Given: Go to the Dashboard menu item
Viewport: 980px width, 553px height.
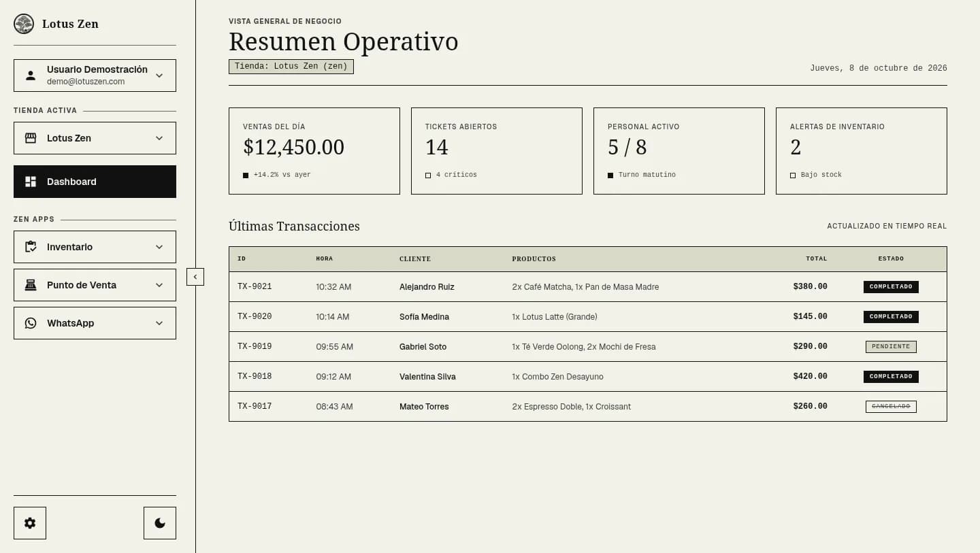Looking at the screenshot, I should click(x=95, y=182).
